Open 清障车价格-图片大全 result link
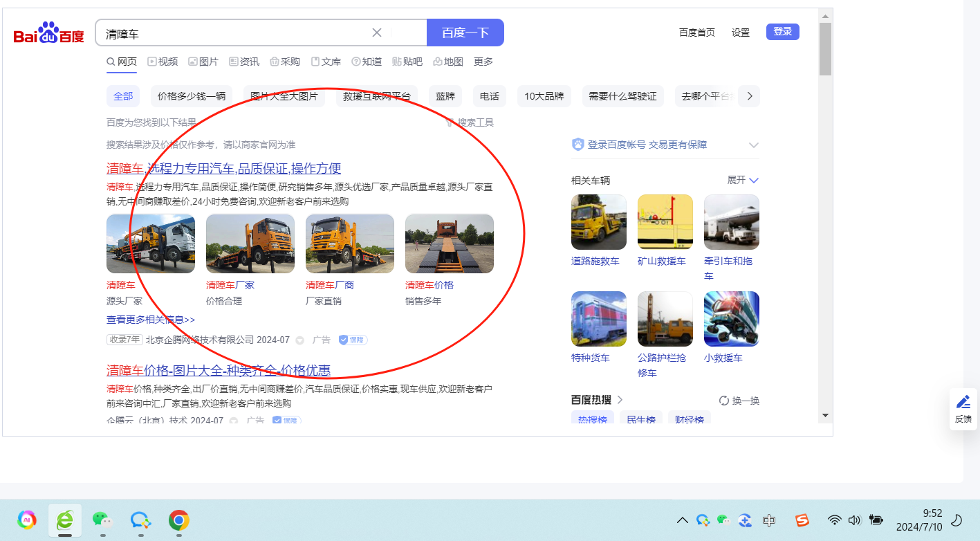980x541 pixels. (x=218, y=370)
